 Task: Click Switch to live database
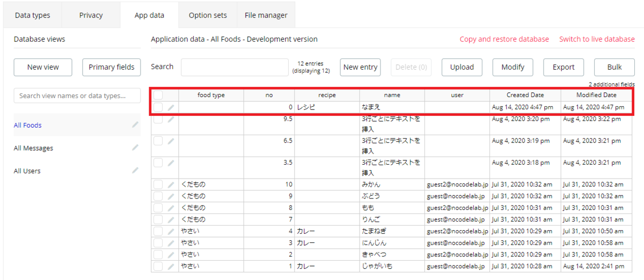point(597,39)
